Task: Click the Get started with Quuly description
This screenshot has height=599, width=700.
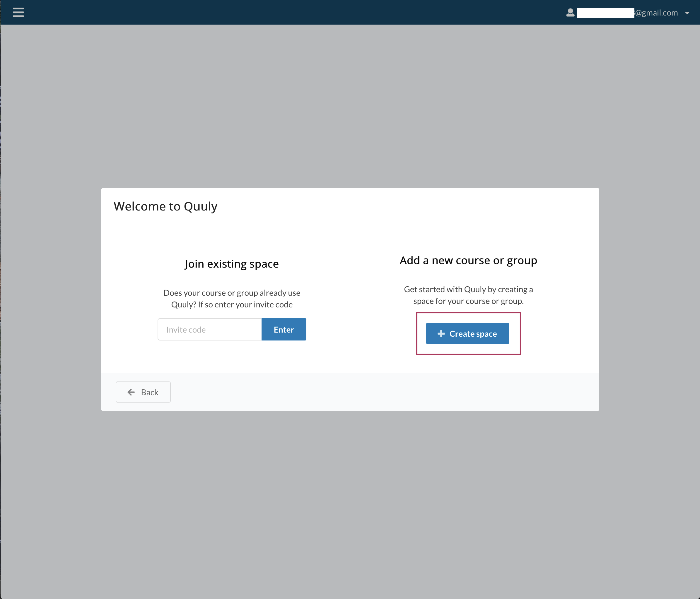Action: [468, 295]
